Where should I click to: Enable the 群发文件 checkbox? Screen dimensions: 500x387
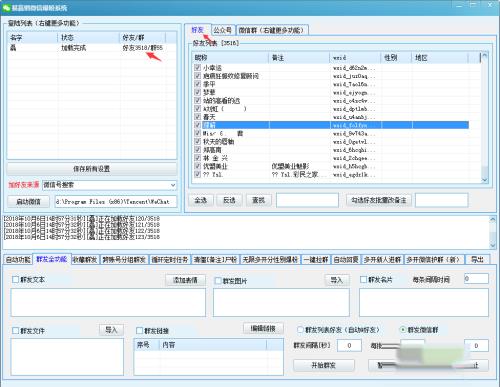tap(15, 330)
